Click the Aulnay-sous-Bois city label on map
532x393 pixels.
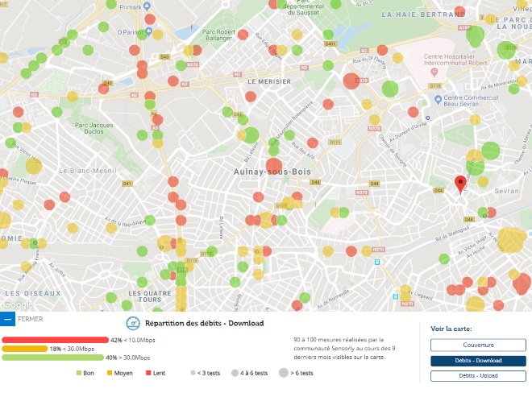pyautogui.click(x=268, y=172)
